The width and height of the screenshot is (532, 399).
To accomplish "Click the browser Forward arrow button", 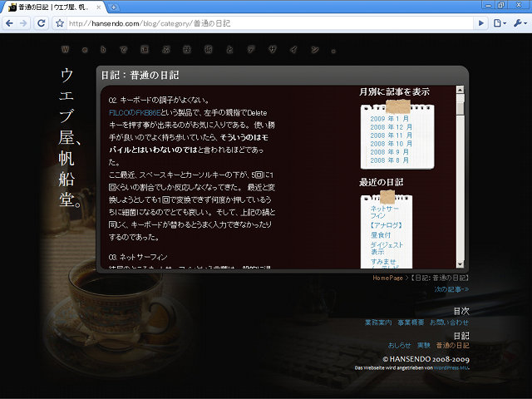I will 24,23.
